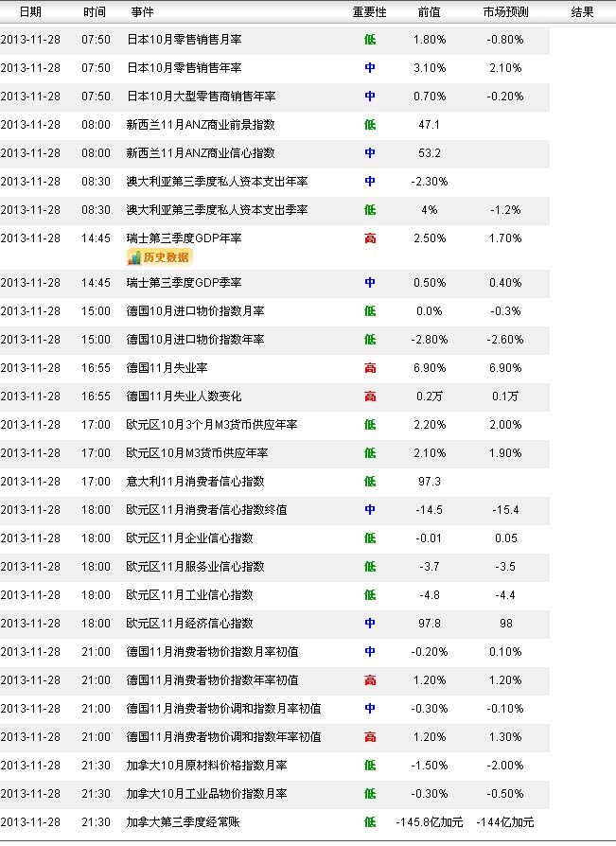The height and width of the screenshot is (846, 616).
Task: Click time 07:50 for 日本10月零售销售月率
Action: pos(96,40)
